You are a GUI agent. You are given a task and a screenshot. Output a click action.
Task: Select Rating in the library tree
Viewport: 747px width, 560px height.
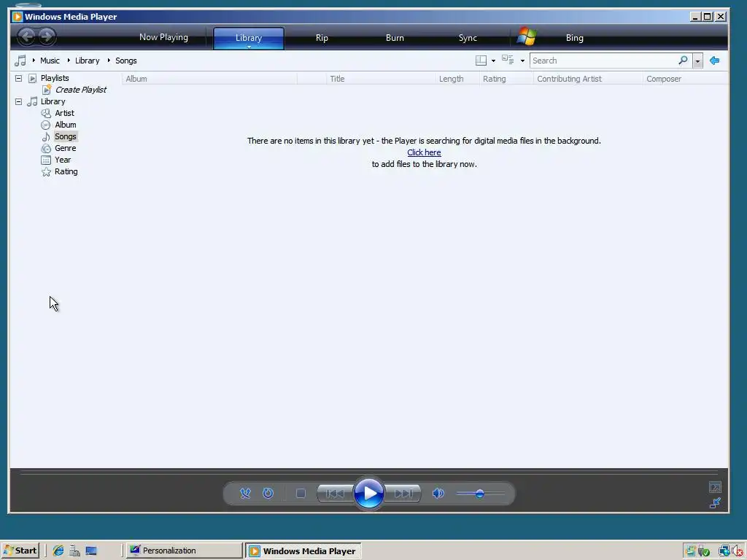66,171
